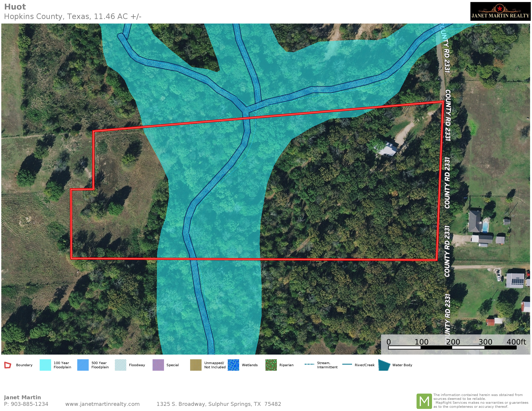The height and width of the screenshot is (411, 532).
Task: Click the 100 Year Floodplain swatch
Action: coord(45,365)
